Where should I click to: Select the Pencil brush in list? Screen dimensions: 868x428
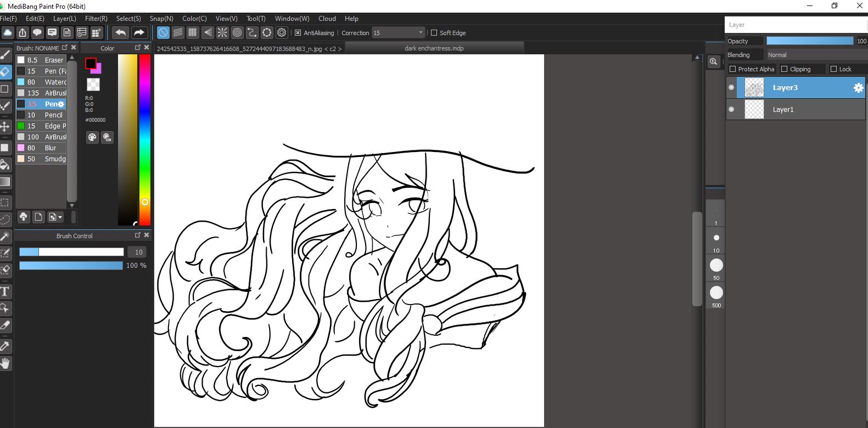point(41,115)
